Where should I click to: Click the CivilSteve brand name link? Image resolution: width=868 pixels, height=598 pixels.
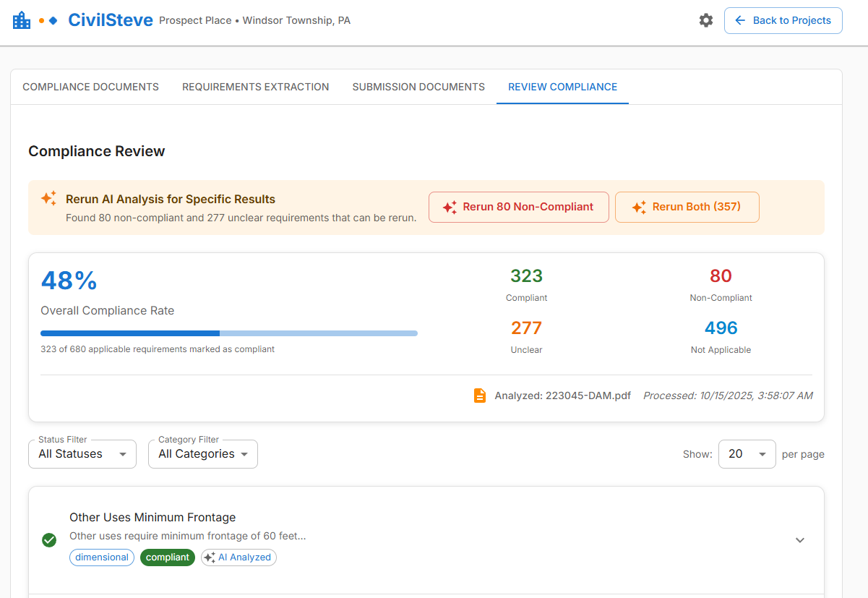110,20
